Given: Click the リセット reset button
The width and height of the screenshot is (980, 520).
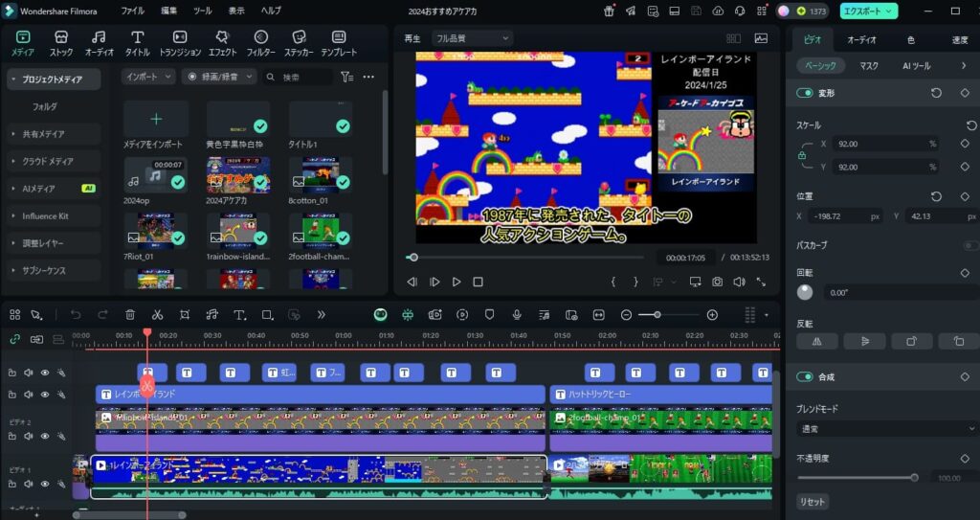Looking at the screenshot, I should (813, 501).
